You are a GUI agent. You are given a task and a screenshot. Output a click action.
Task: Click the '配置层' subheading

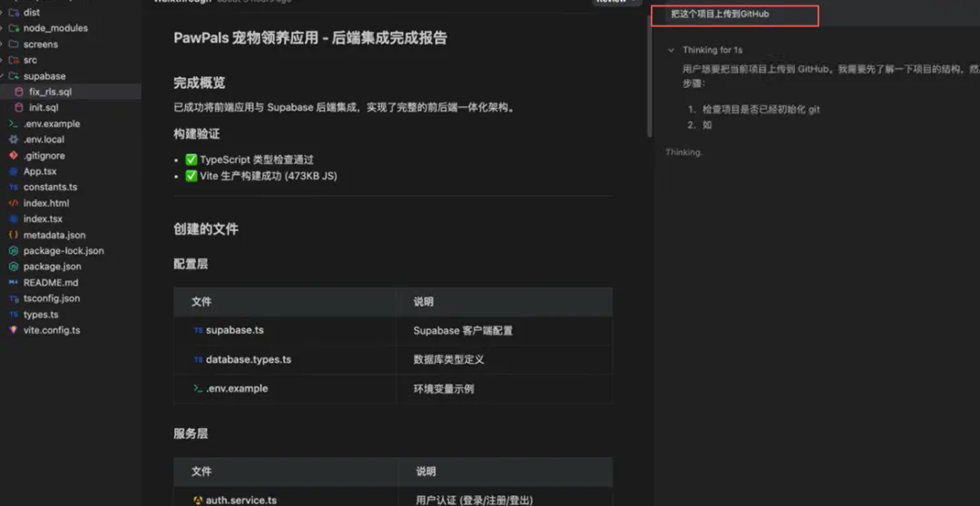[191, 264]
